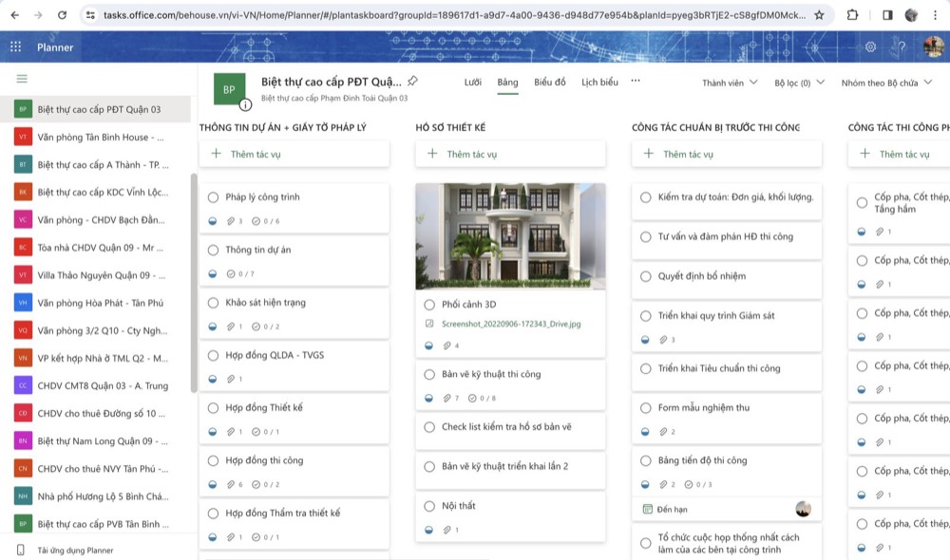Image resolution: width=950 pixels, height=560 pixels.
Task: Click attachment icon on Phối cảnh 3D card
Action: pos(446,345)
